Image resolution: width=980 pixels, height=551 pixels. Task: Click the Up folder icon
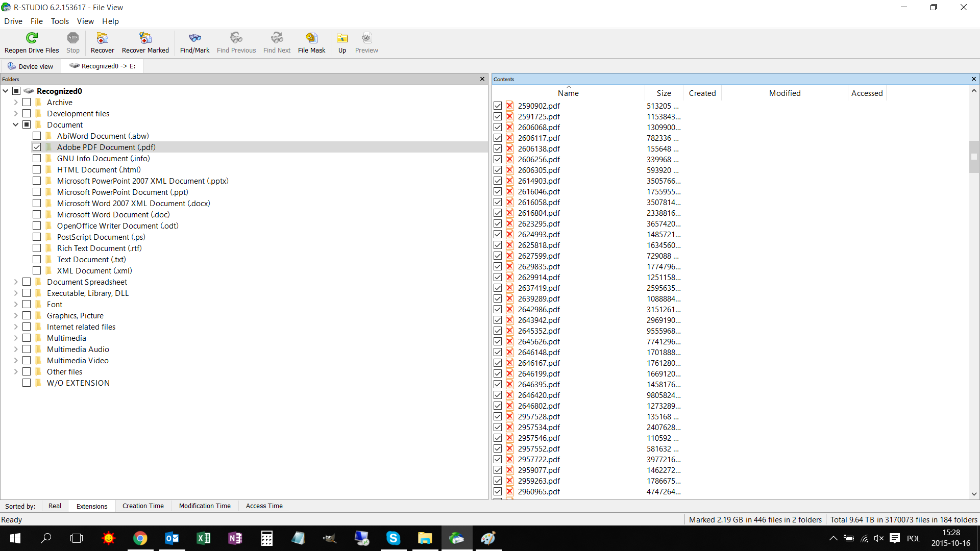pyautogui.click(x=342, y=38)
